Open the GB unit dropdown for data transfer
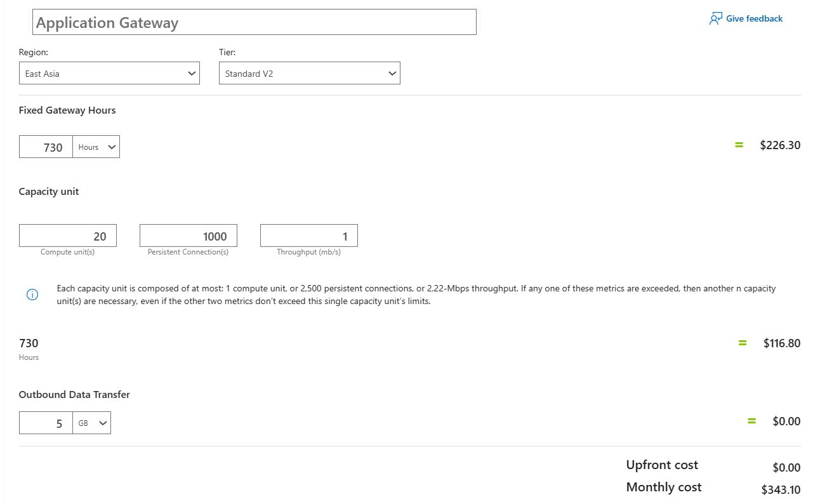This screenshot has width=813, height=504. [x=92, y=423]
